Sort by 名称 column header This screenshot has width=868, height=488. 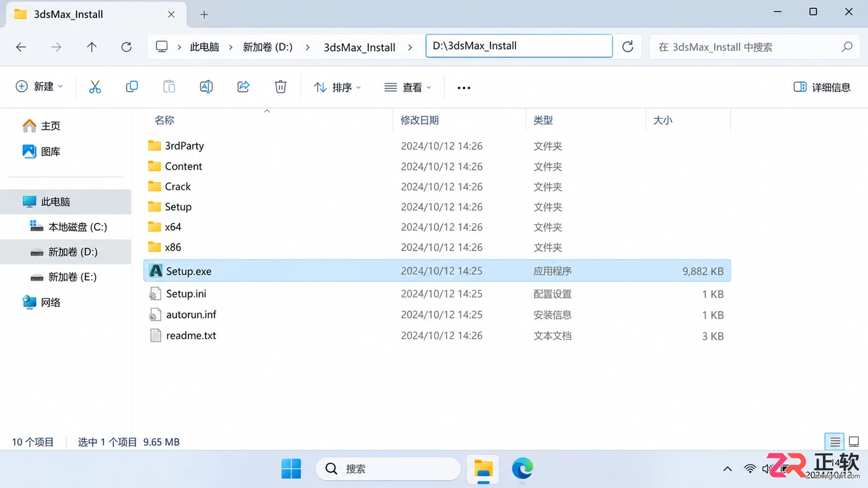point(165,120)
